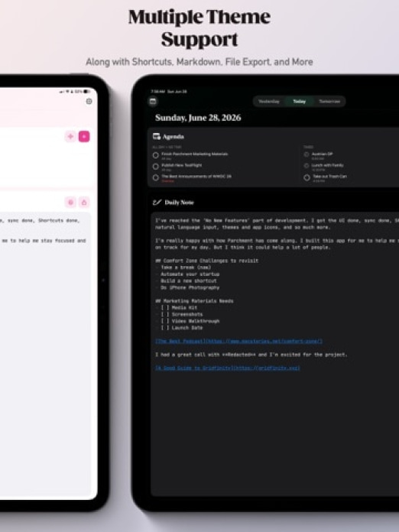Switch to the Tomorrow tab
Viewport: 399px width, 532px height.
click(329, 101)
